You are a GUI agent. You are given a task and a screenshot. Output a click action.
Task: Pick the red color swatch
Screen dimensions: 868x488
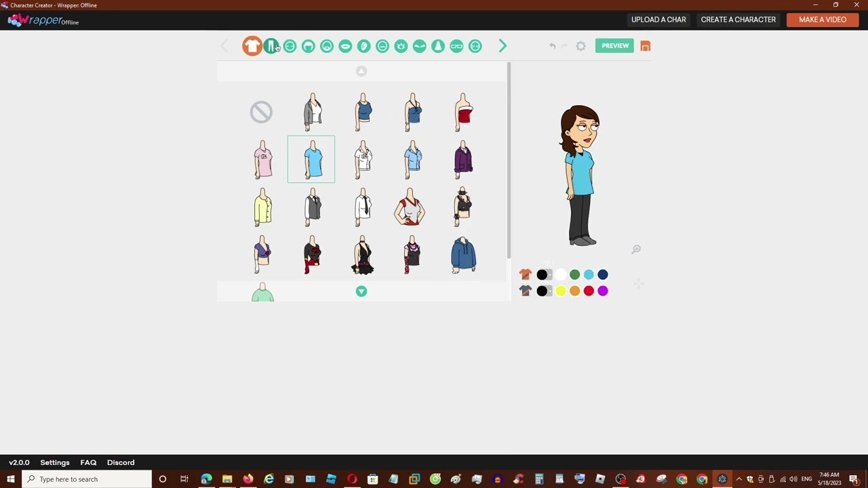(x=589, y=291)
